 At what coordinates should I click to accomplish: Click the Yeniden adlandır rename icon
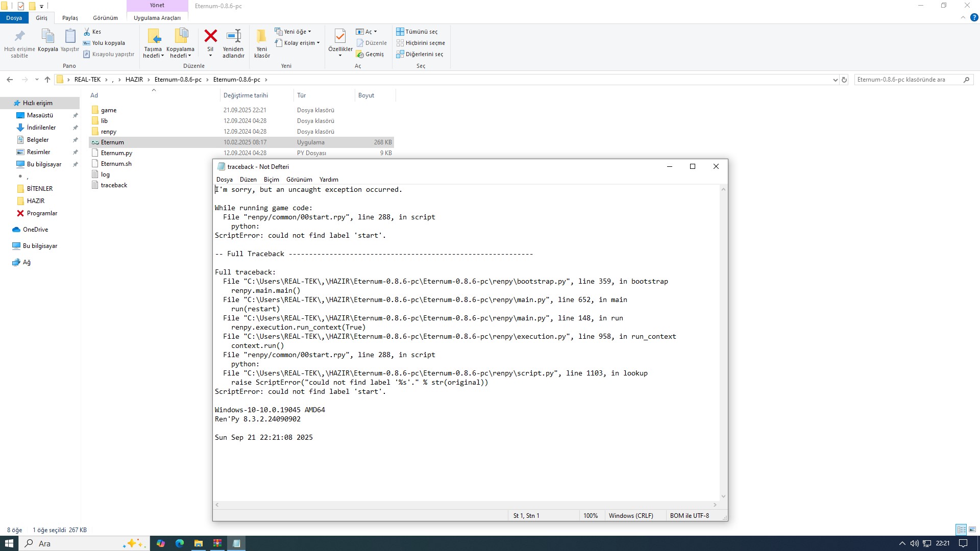point(233,36)
